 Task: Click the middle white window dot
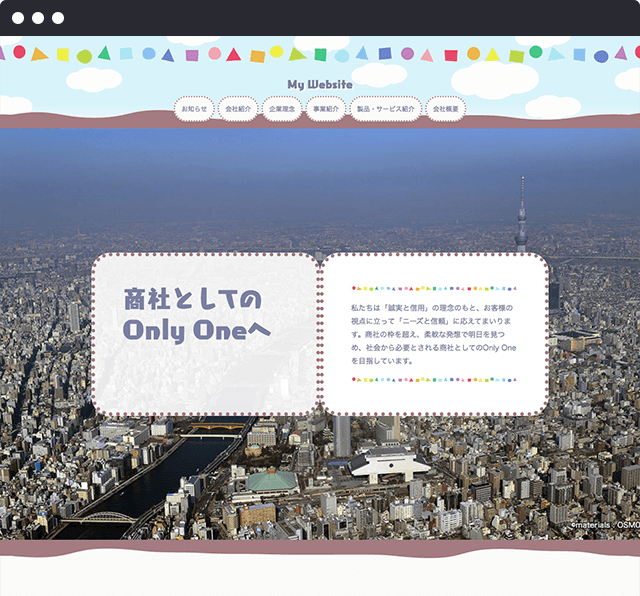click(38, 18)
